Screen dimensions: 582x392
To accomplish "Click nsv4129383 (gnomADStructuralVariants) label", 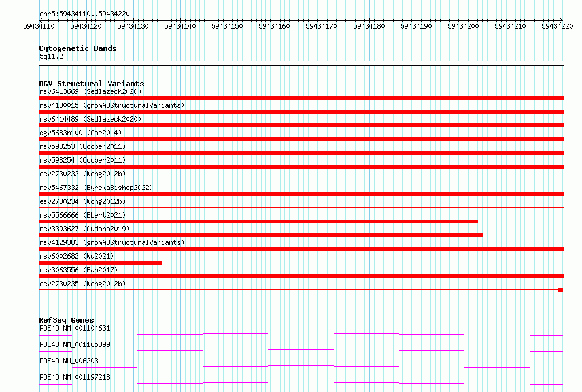I will pos(112,242).
